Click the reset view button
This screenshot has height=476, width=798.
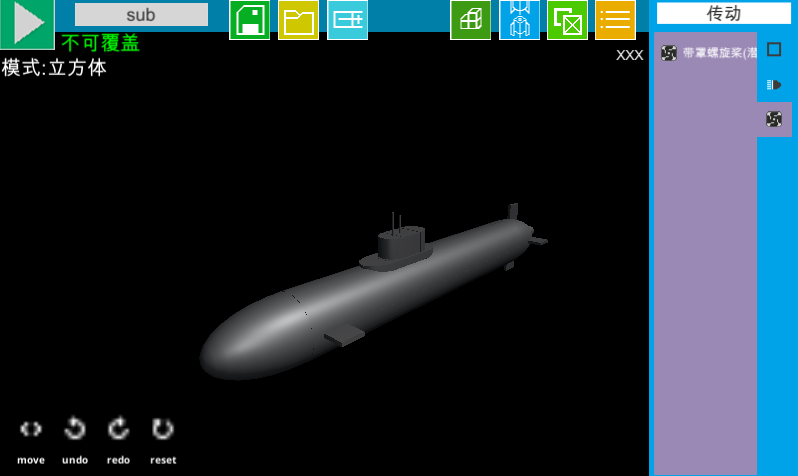click(163, 429)
